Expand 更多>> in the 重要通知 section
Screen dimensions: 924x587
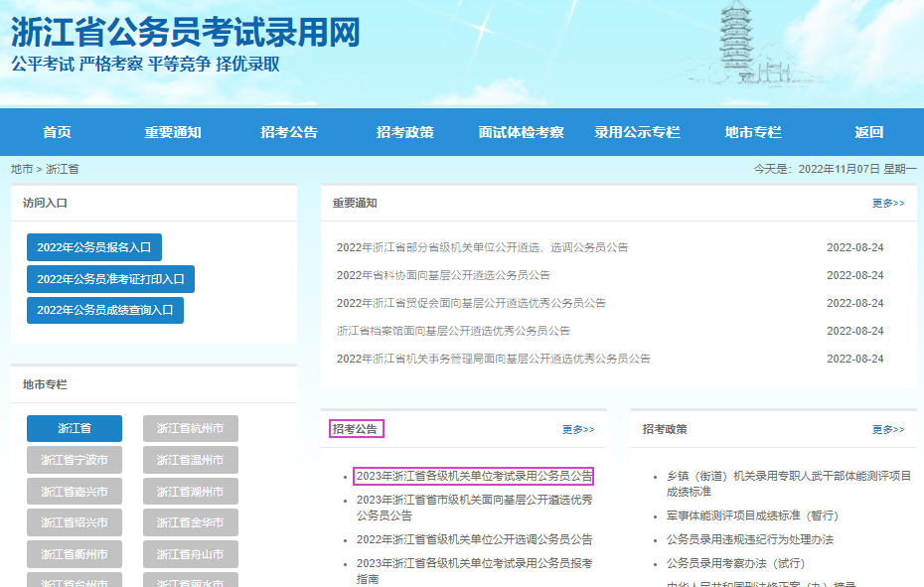click(x=887, y=203)
